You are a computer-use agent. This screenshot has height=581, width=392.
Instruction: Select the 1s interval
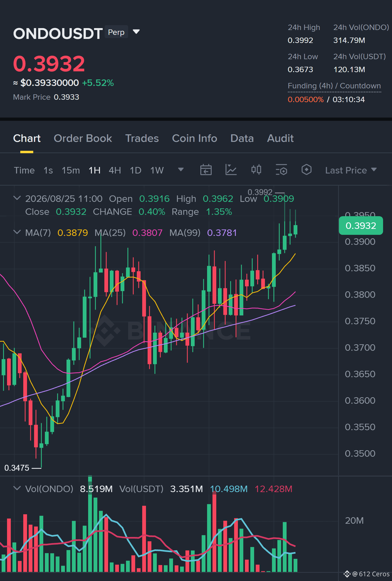tap(48, 170)
